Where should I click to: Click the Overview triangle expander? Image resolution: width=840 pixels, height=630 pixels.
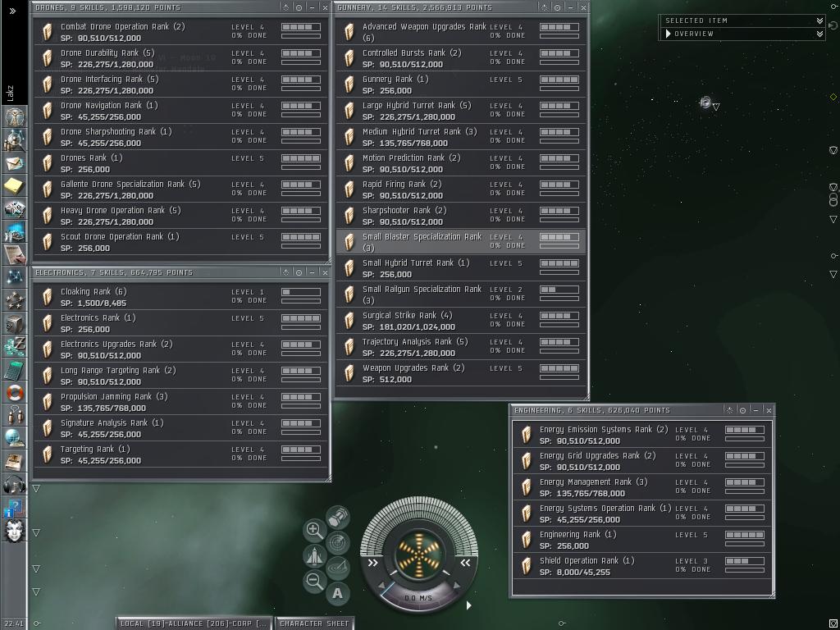click(668, 33)
